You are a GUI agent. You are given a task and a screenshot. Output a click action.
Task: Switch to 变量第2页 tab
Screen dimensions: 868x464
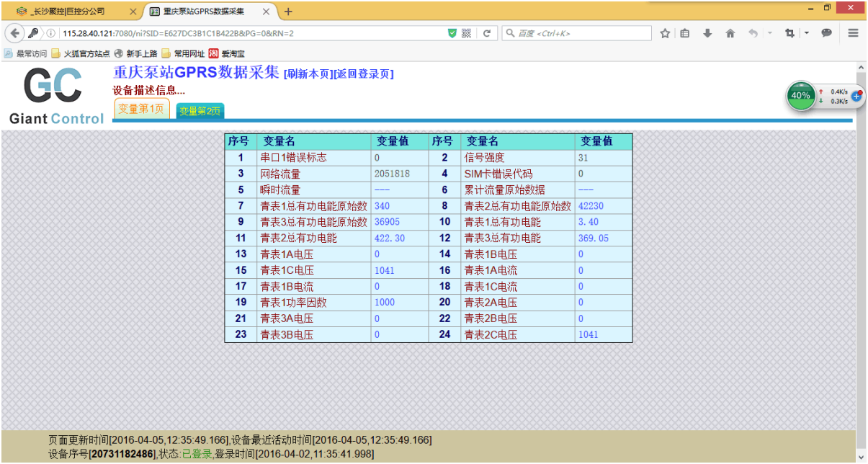click(200, 111)
